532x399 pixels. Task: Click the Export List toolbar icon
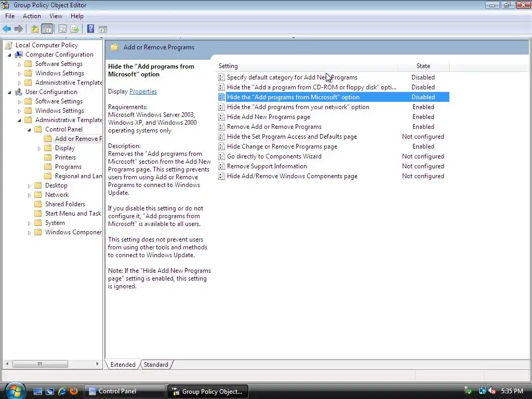coord(75,29)
